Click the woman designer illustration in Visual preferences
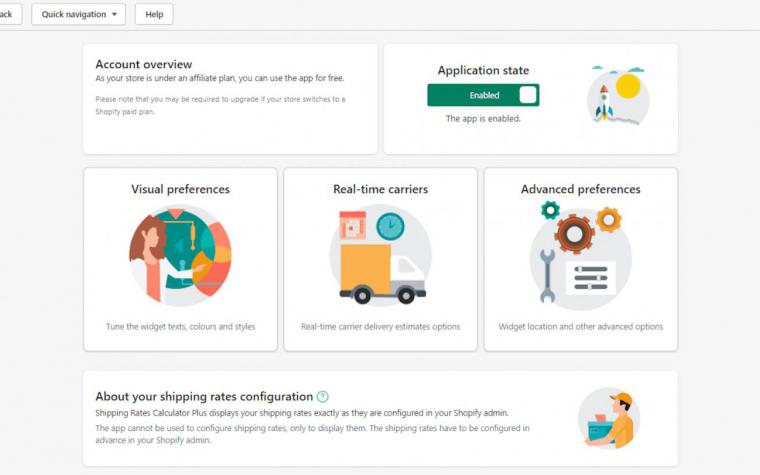The image size is (760, 475). pos(180,255)
